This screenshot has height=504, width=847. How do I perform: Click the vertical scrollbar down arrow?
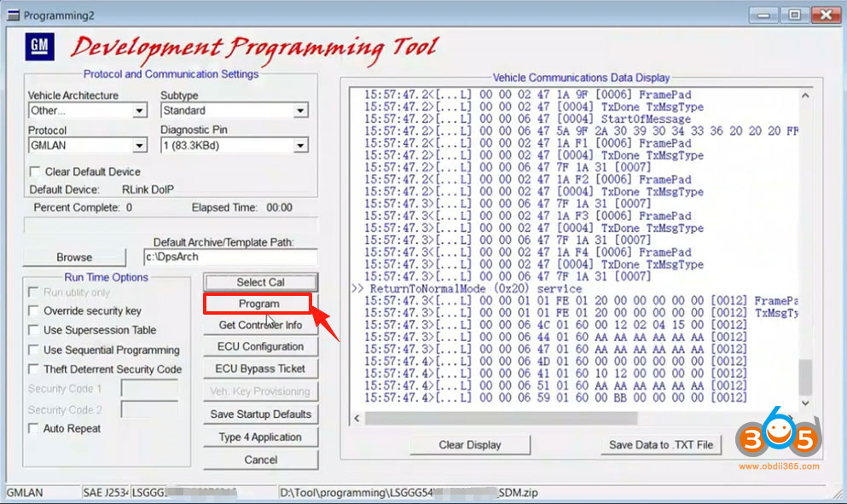[806, 402]
